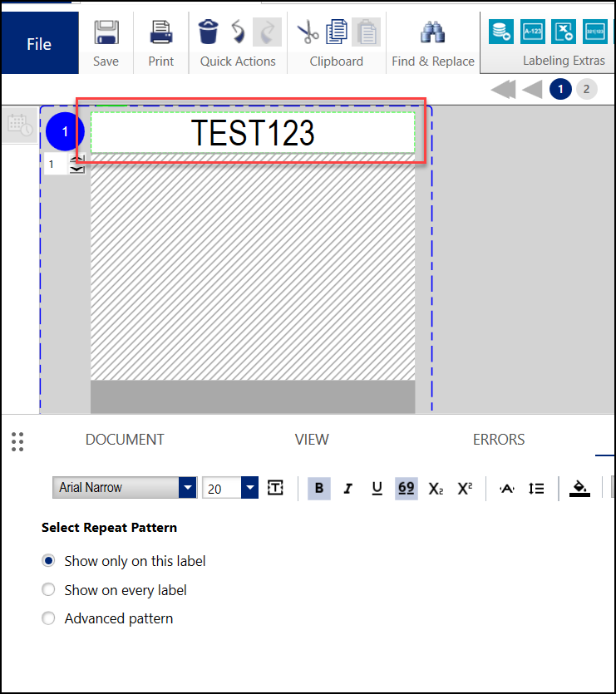Click the scissors Cut icon
Viewport: 616px width, 694px height.
pos(308,32)
